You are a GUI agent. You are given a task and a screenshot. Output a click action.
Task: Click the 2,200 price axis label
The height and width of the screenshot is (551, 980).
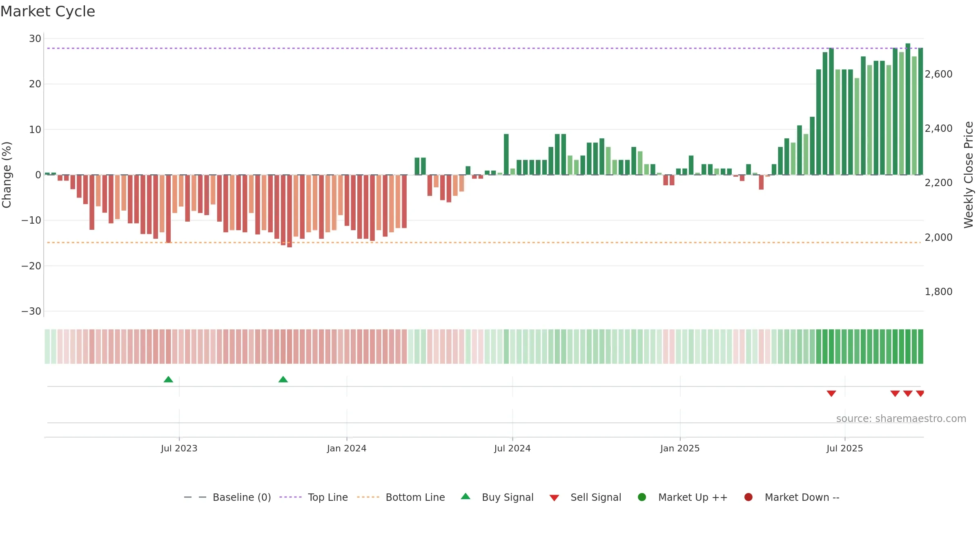pos(939,183)
